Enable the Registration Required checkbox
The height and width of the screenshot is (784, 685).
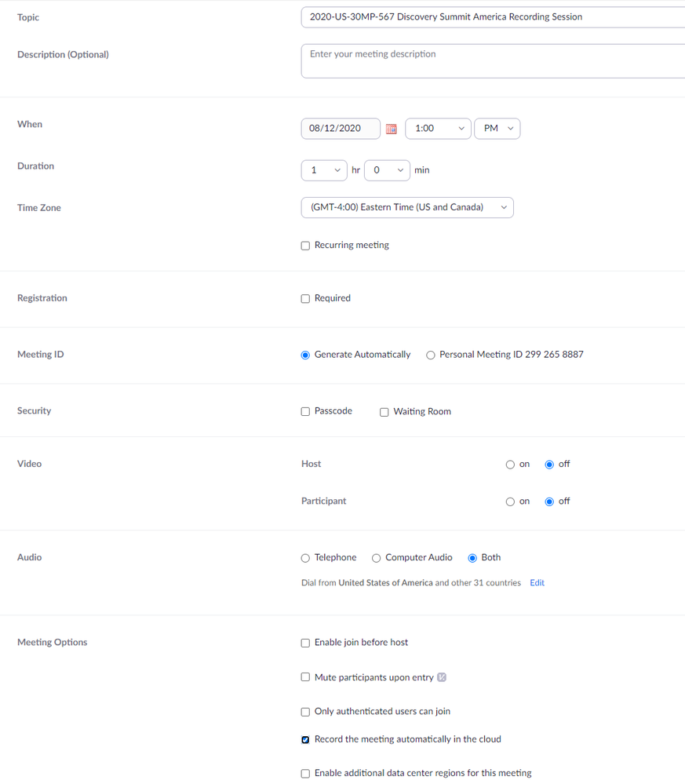click(x=305, y=298)
